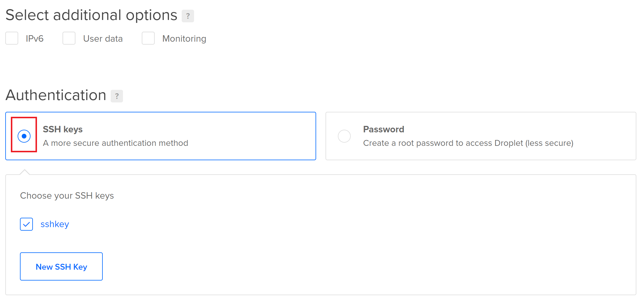Click the "Select additional options" heading text
Screen dimensions: 644x304
coord(91,15)
